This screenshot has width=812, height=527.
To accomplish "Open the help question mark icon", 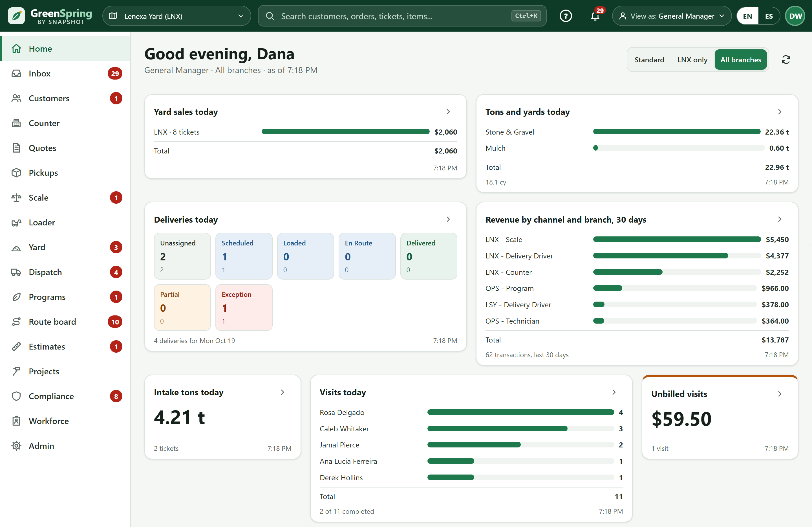I will pos(565,16).
